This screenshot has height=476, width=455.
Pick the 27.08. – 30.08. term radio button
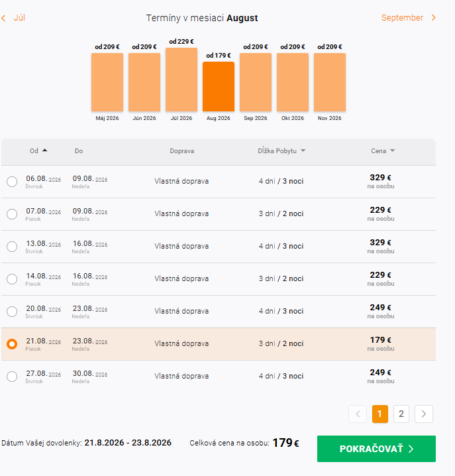pyautogui.click(x=12, y=377)
